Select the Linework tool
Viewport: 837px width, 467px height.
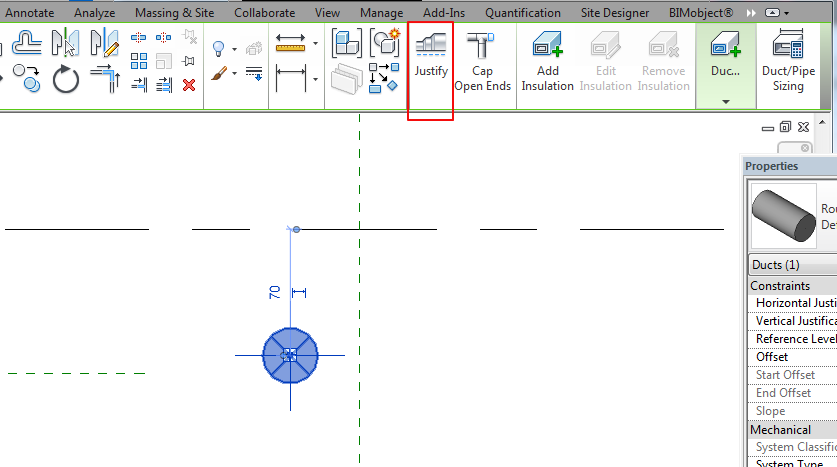point(254,73)
